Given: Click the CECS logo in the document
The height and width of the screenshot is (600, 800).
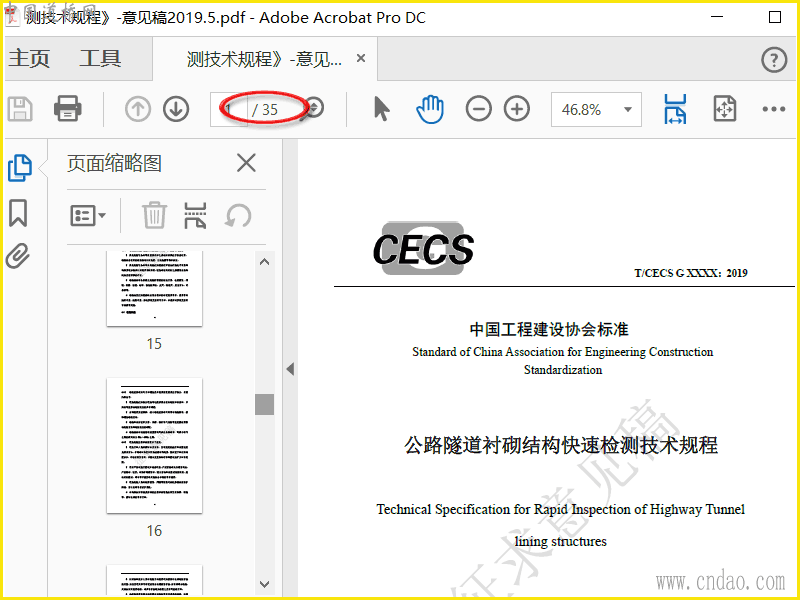Looking at the screenshot, I should point(423,248).
